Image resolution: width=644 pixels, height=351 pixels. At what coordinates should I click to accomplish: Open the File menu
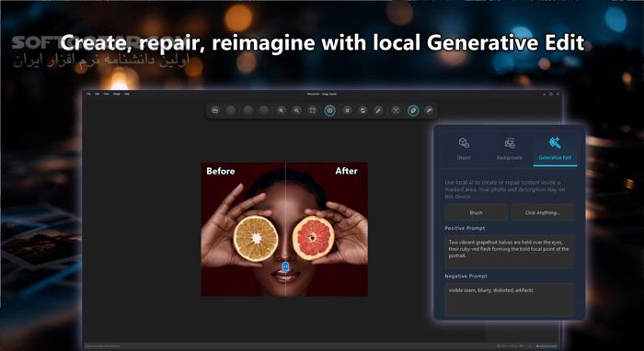pos(88,94)
